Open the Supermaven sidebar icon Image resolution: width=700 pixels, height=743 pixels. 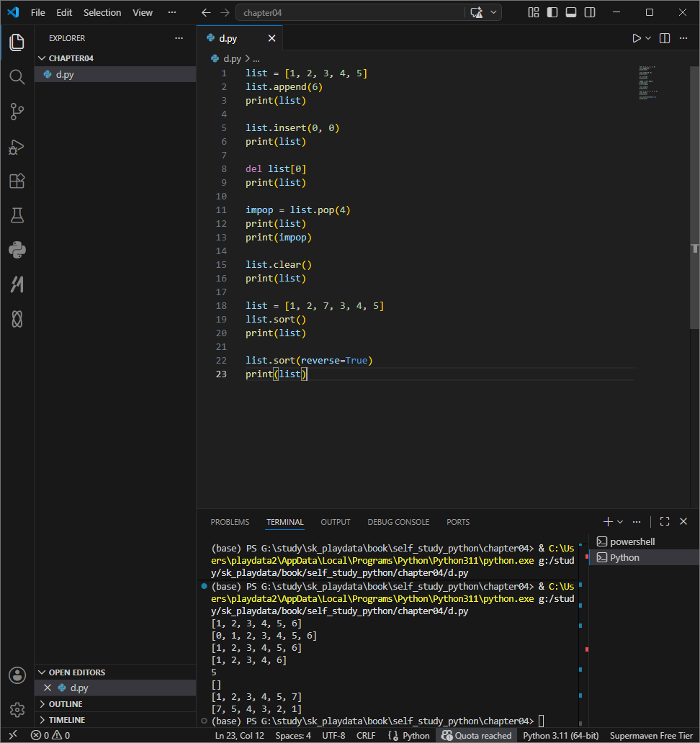[17, 284]
